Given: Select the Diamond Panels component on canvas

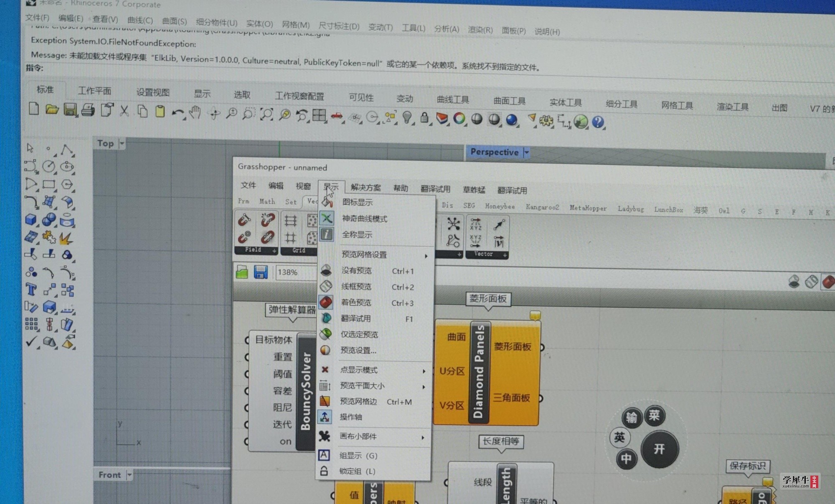Looking at the screenshot, I should pos(479,372).
